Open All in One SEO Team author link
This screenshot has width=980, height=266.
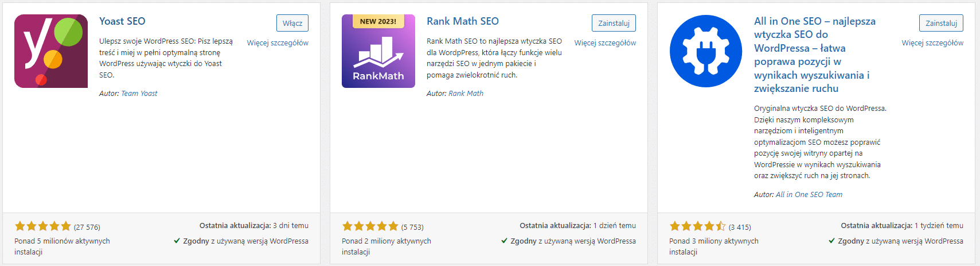[x=809, y=195]
